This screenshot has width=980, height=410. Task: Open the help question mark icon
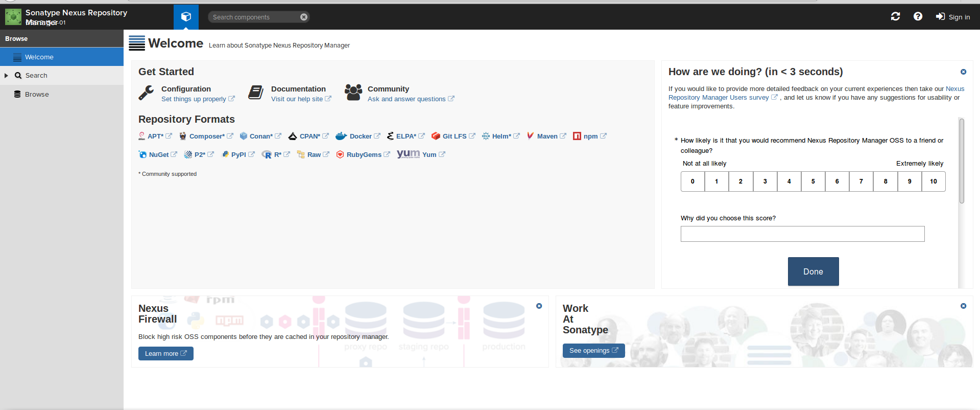coord(918,17)
